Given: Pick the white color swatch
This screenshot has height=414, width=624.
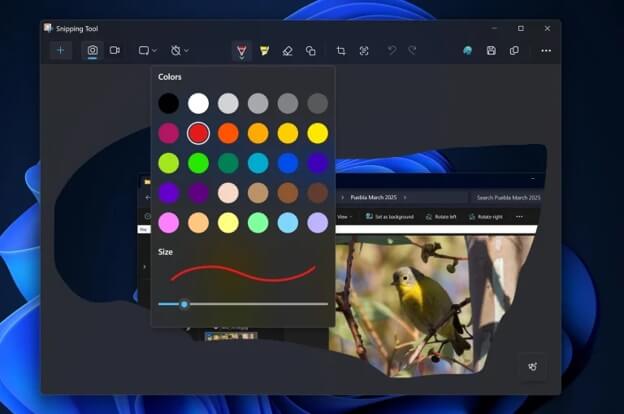Looking at the screenshot, I should [198, 103].
